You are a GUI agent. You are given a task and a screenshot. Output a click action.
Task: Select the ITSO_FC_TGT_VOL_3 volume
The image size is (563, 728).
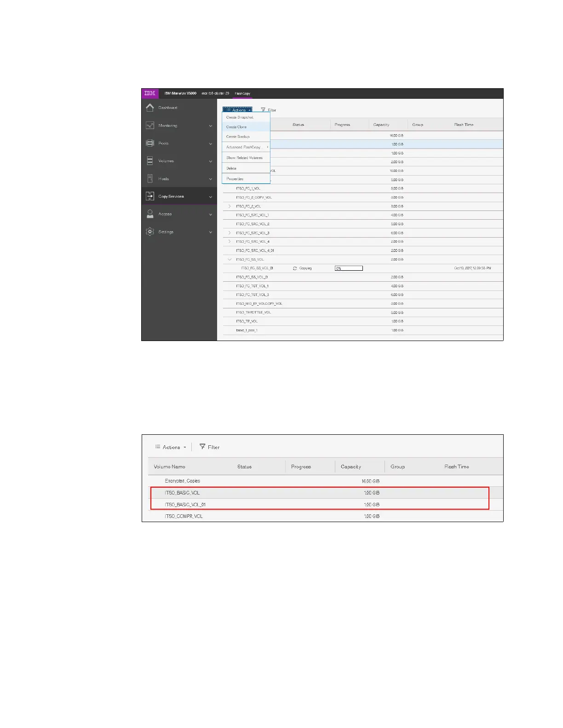(252, 295)
